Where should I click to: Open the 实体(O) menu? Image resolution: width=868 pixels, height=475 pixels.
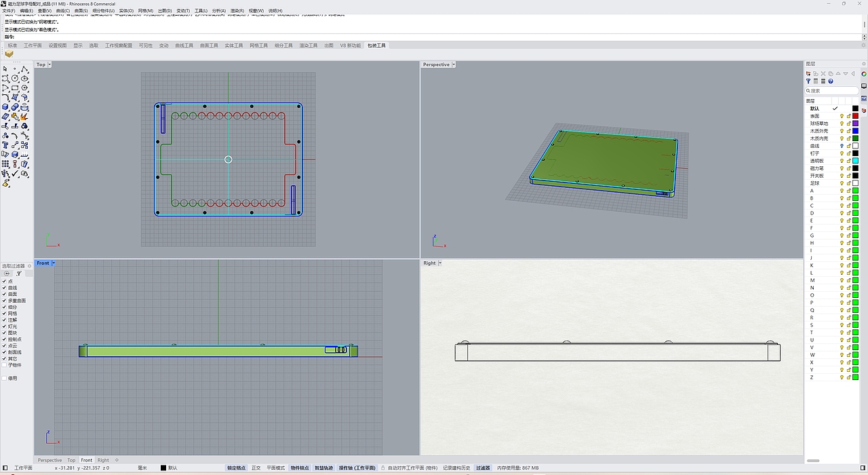tap(126, 11)
